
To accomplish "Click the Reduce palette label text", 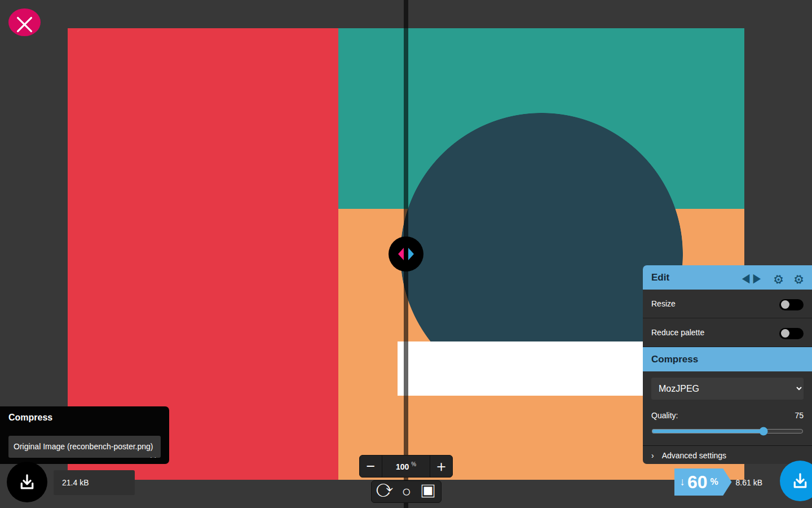I will [678, 332].
